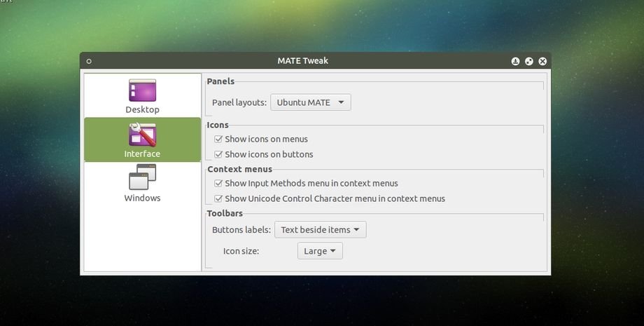Click the Desktop label in sidebar

pos(142,110)
